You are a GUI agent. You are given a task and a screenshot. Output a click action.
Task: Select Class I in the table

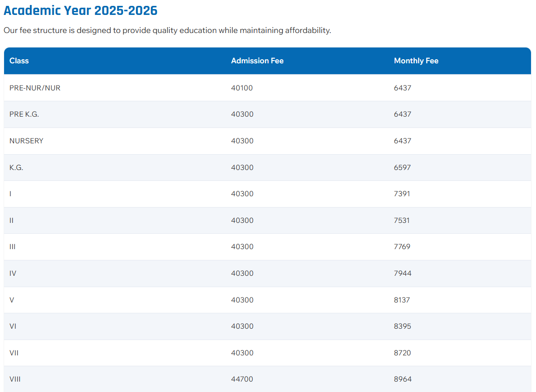(x=10, y=194)
